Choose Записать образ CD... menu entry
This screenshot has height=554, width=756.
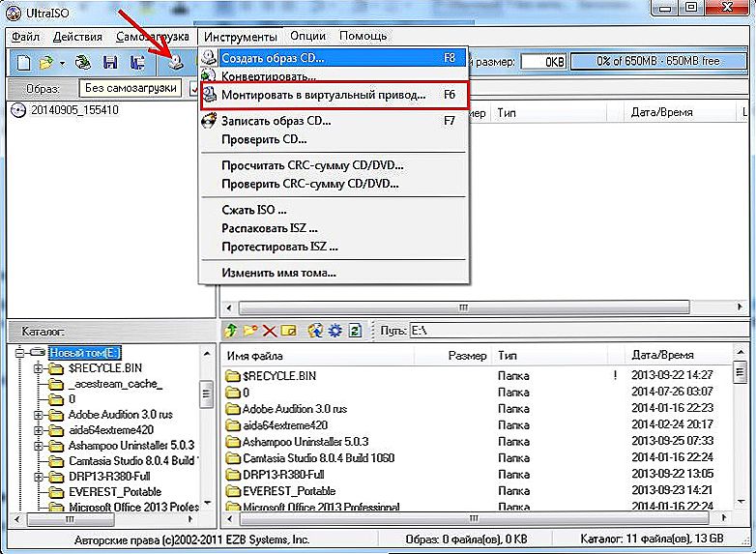(x=334, y=121)
